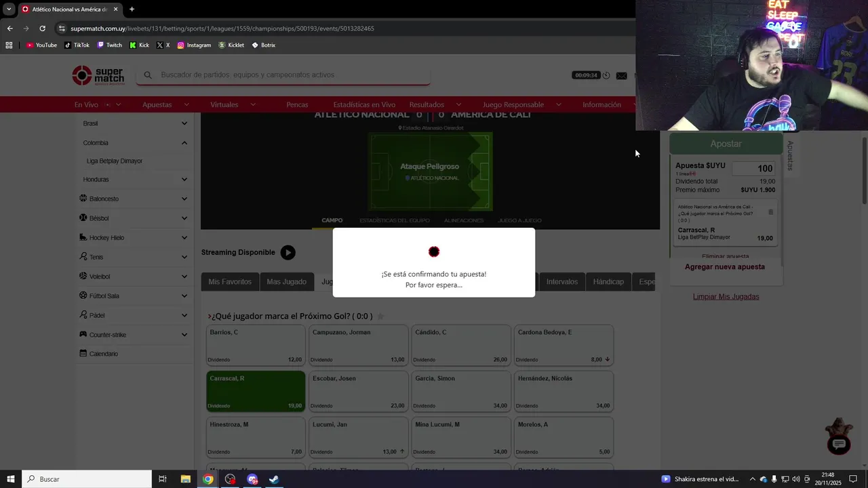This screenshot has height=488, width=868.
Task: Switch to the Mis Favoritos tab
Action: 230,282
